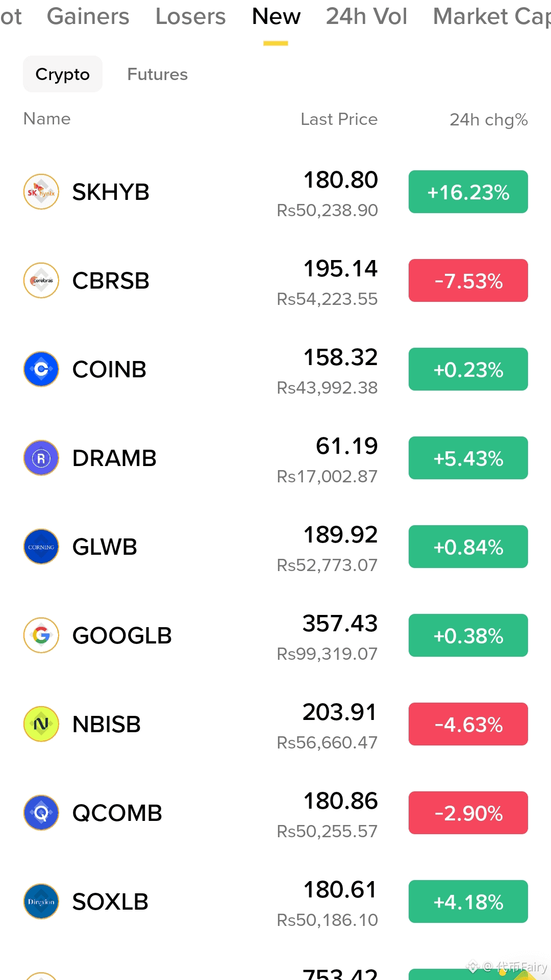The image size is (551, 980).
Task: Switch to the Losers tab
Action: click(190, 16)
